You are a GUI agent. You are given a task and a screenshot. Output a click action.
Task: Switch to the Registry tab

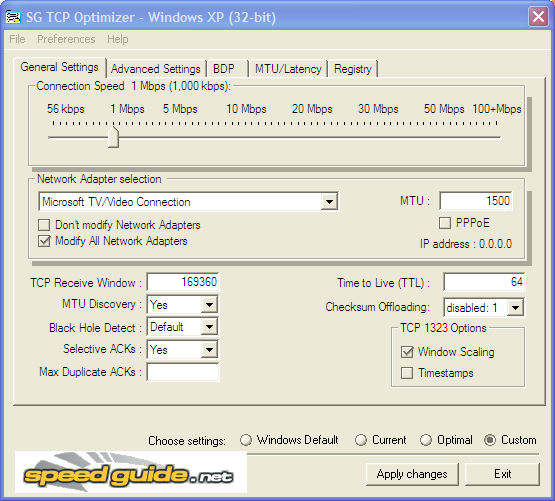pyautogui.click(x=353, y=69)
